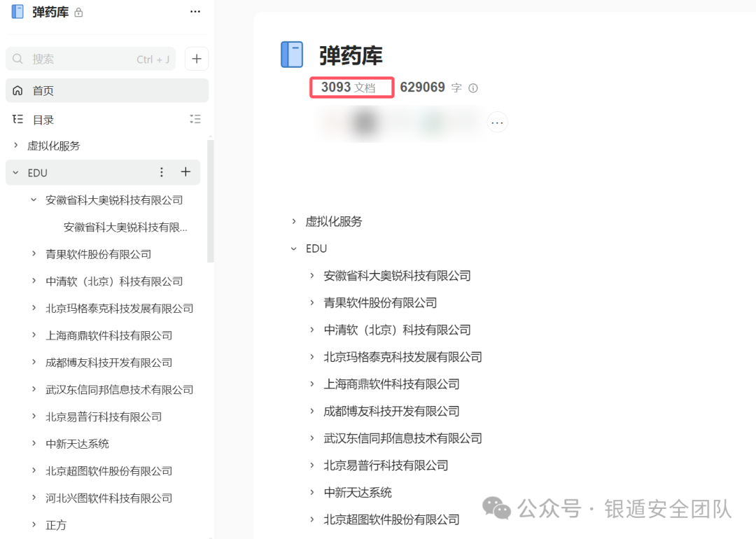The width and height of the screenshot is (756, 539).
Task: Collapse the EDU folder in sidebar
Action: click(x=16, y=172)
